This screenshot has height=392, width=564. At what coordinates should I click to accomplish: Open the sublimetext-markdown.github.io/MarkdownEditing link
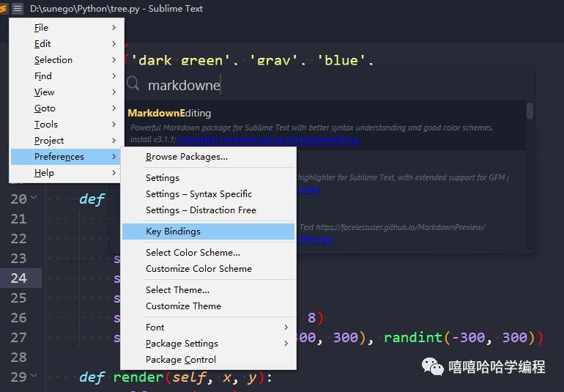pos(268,140)
